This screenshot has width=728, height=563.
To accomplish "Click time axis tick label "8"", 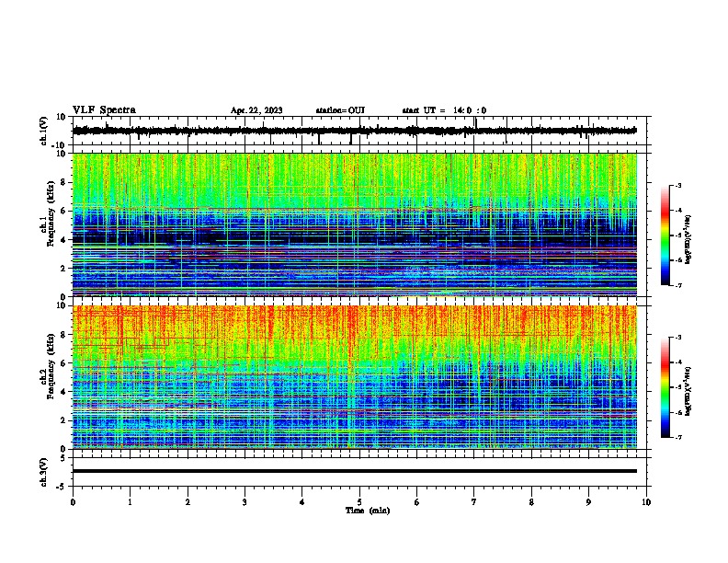I will click(x=531, y=502).
